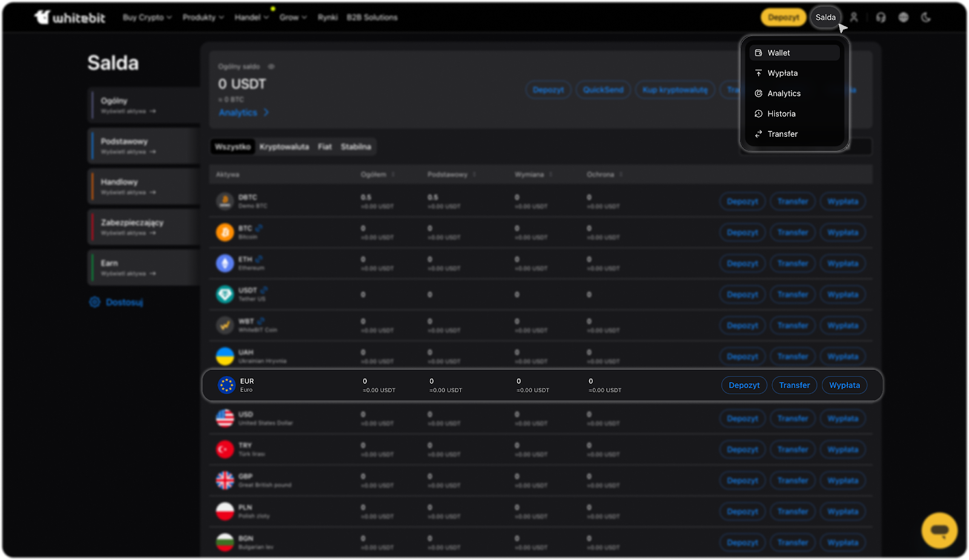This screenshot has height=560, width=969.
Task: Click the Bitcoin coin icon
Action: coord(225,232)
